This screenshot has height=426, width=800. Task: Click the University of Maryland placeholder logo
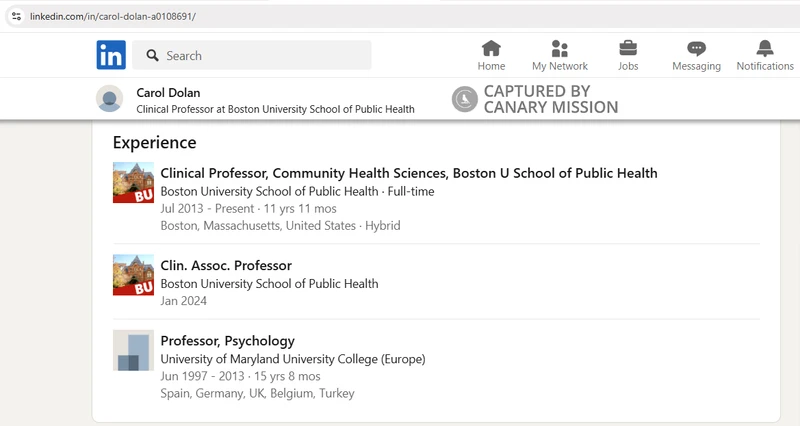[x=133, y=350]
